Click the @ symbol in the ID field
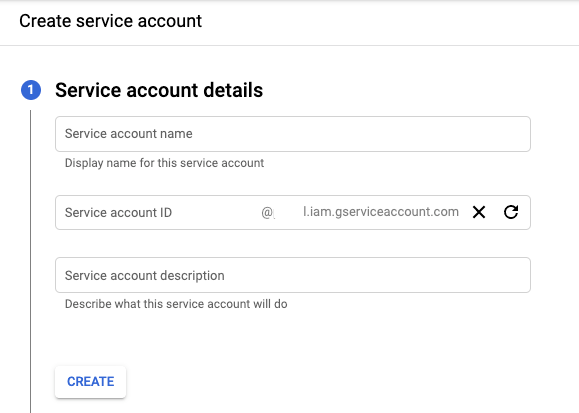Viewport: 579px width, 413px height. 267,212
